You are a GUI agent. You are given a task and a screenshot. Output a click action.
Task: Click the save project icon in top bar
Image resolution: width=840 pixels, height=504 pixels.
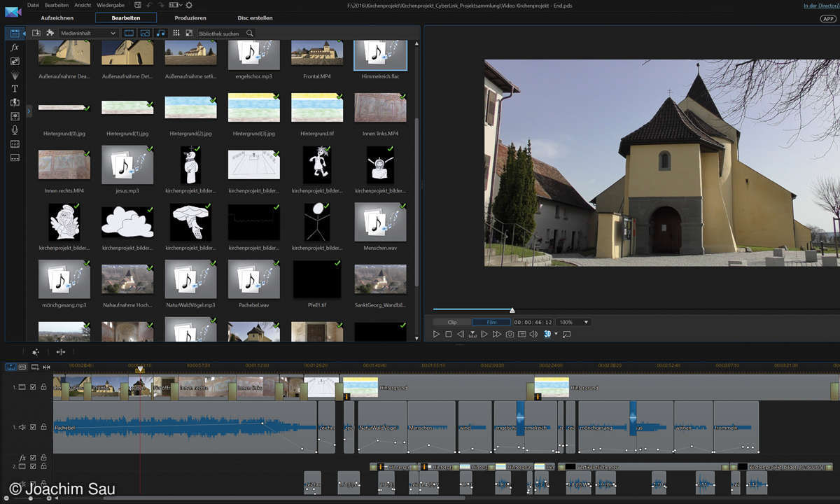point(139,5)
